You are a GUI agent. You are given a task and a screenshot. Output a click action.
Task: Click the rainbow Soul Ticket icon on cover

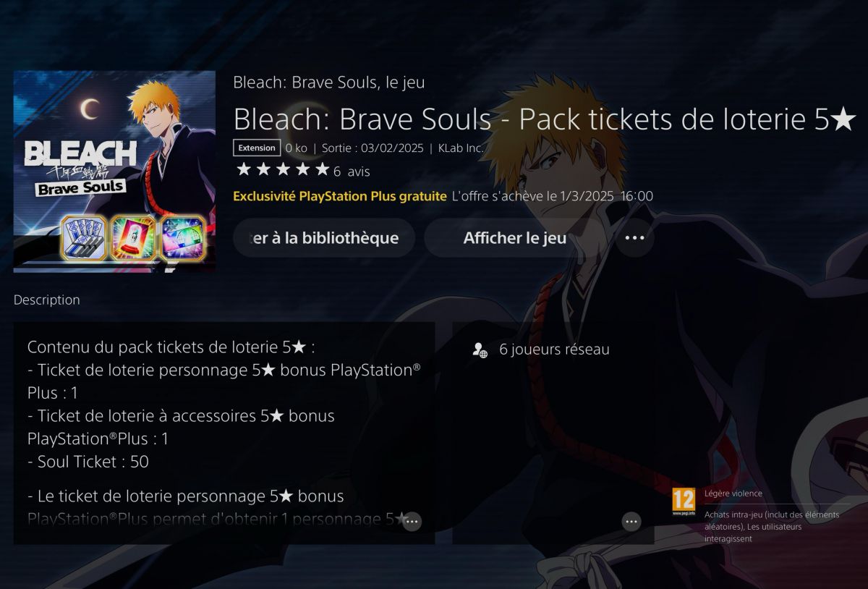(x=183, y=238)
